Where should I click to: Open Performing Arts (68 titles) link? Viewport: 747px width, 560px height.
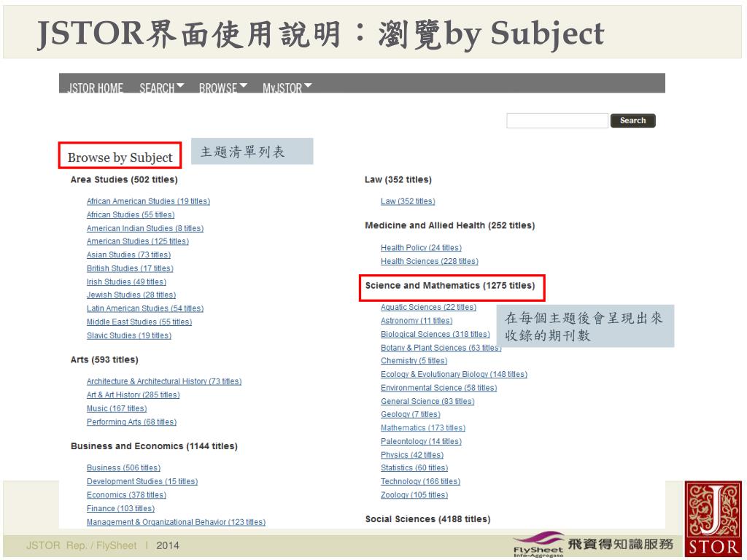131,422
